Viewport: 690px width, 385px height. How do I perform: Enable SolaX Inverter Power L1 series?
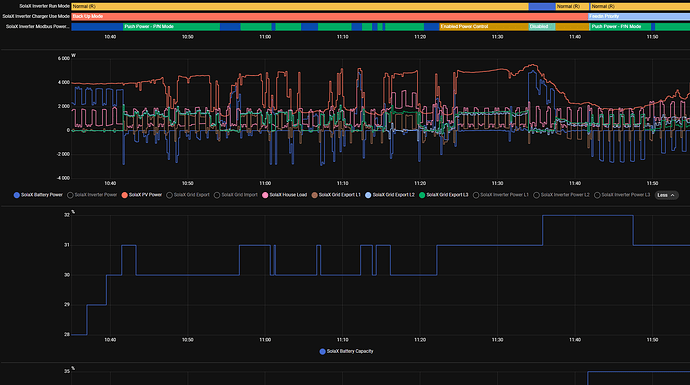click(x=501, y=195)
